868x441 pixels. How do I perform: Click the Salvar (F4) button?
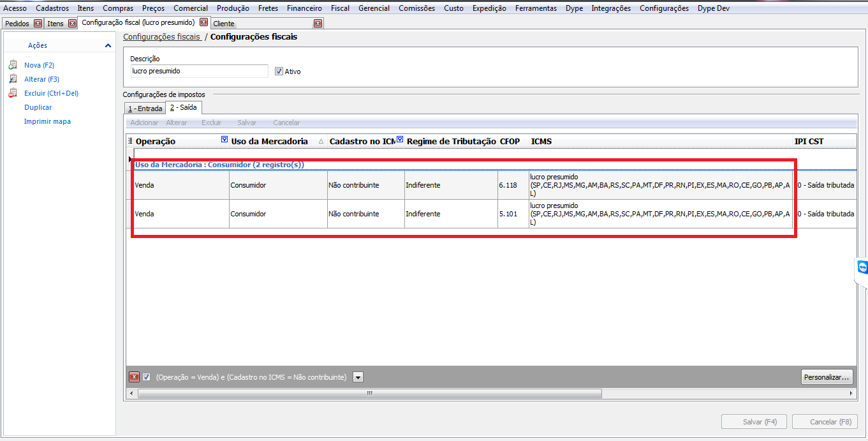click(755, 422)
